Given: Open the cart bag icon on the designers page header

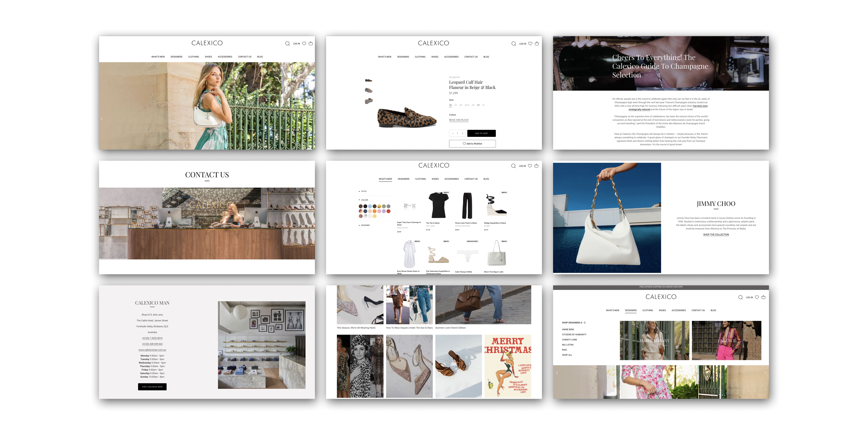Looking at the screenshot, I should click(x=764, y=297).
